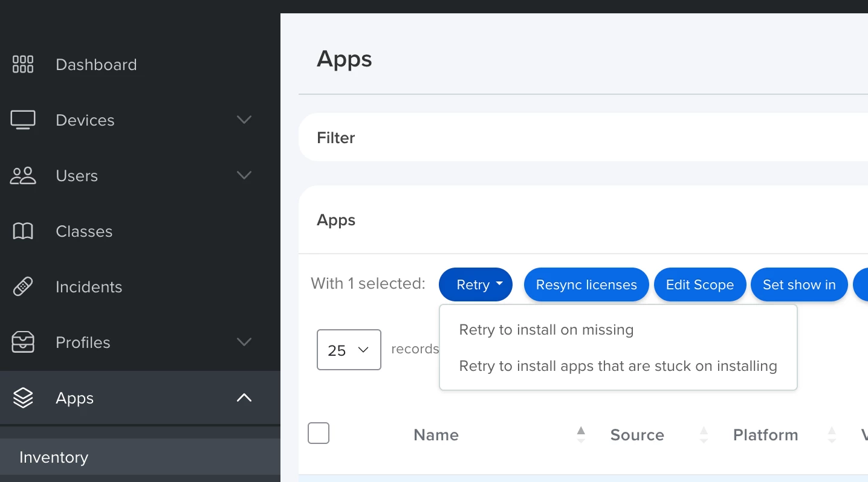
Task: Expand the Profiles sidebar chevron
Action: pyautogui.click(x=244, y=342)
